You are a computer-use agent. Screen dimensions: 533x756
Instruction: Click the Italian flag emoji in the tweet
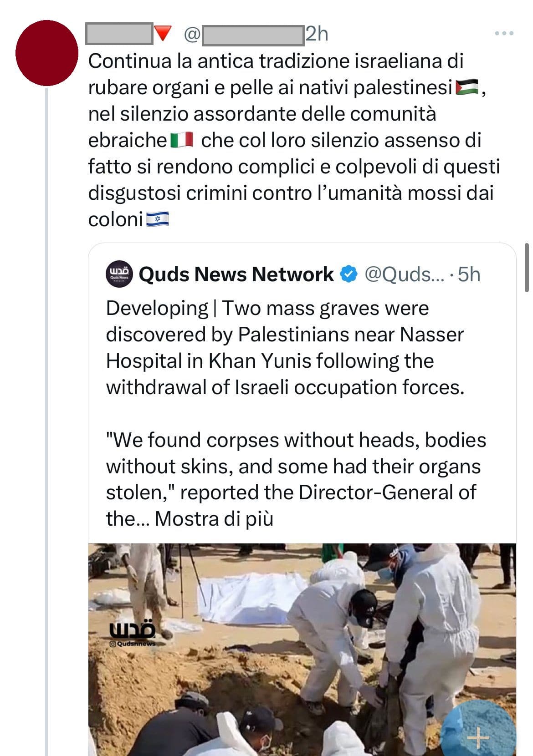[182, 140]
